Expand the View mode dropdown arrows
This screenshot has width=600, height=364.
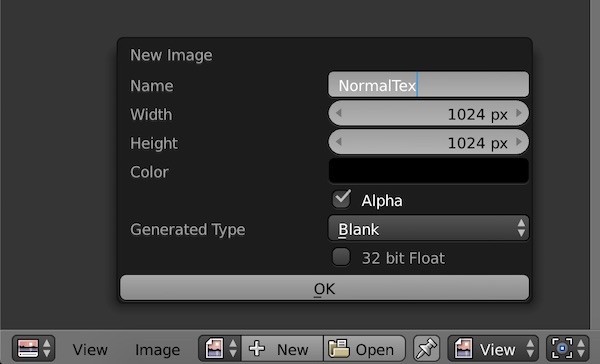tap(530, 349)
